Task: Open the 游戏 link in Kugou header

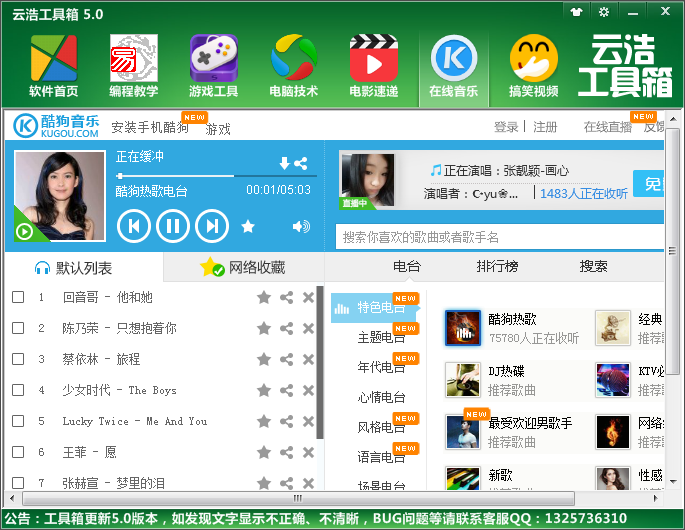Action: [x=218, y=129]
